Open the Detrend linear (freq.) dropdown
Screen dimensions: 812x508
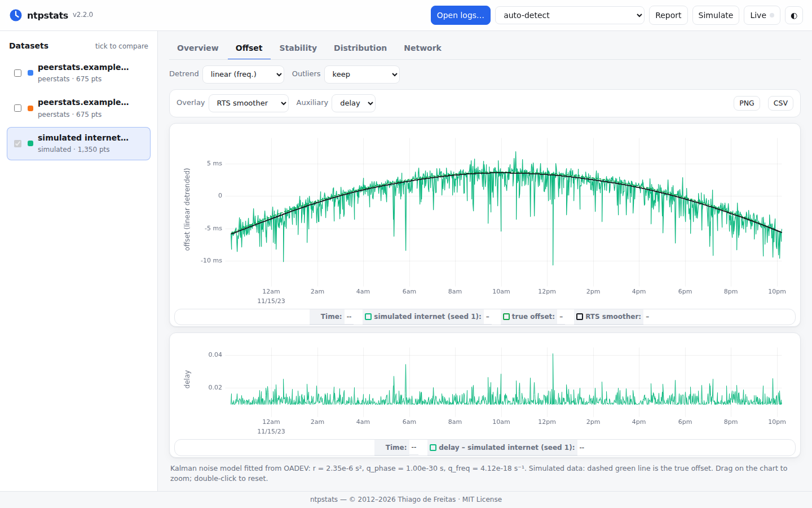[243, 75]
